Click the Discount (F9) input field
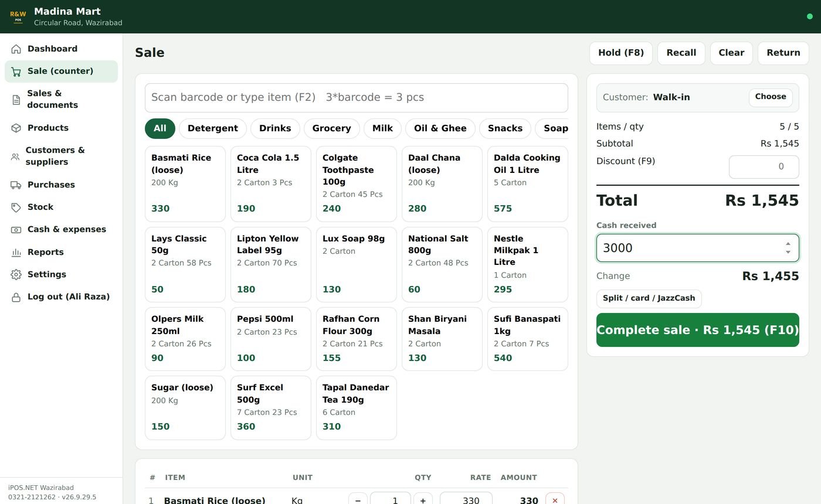Image resolution: width=821 pixels, height=504 pixels. click(764, 167)
